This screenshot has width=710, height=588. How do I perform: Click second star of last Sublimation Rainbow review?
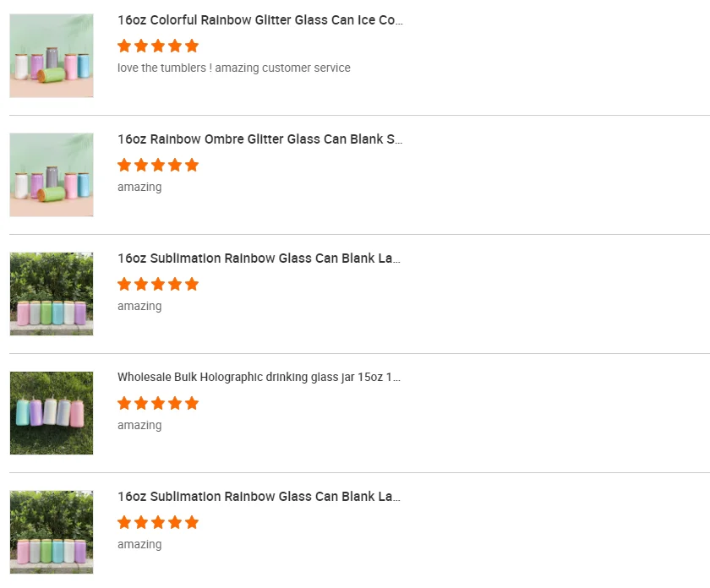tap(141, 522)
